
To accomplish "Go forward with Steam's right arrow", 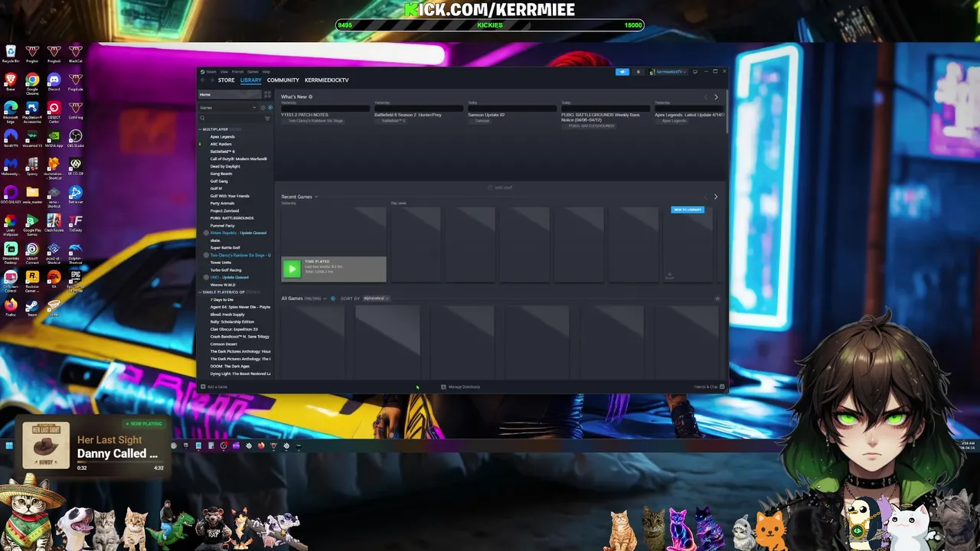I will [x=212, y=80].
